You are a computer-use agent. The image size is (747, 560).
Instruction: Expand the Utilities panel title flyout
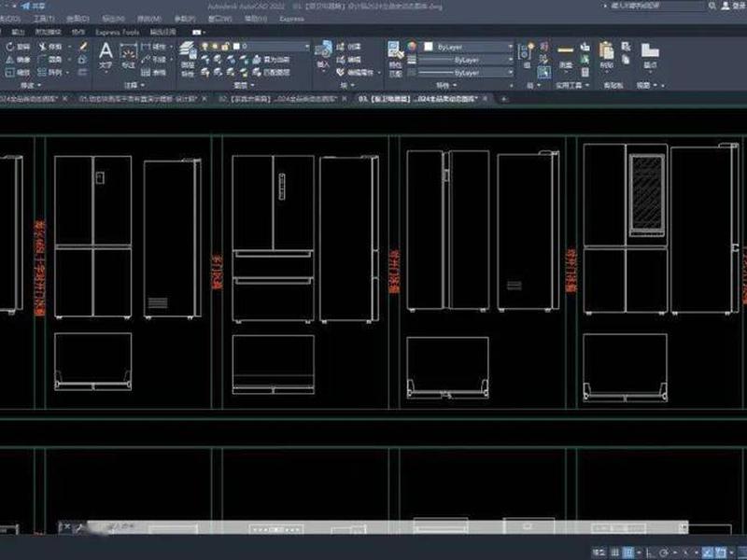point(572,85)
